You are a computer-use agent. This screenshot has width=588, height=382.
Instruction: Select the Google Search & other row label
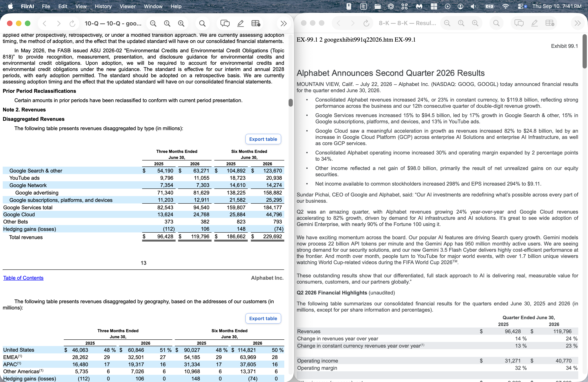click(x=36, y=171)
